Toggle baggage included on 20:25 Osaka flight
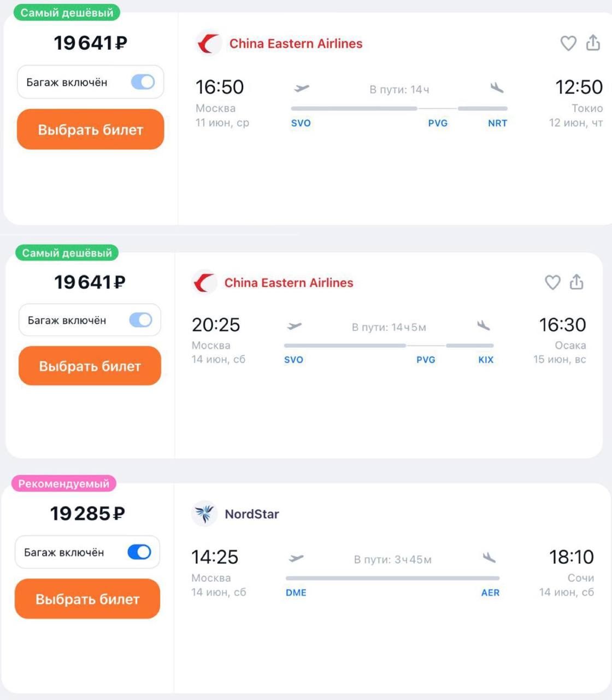The image size is (612, 700). (140, 320)
